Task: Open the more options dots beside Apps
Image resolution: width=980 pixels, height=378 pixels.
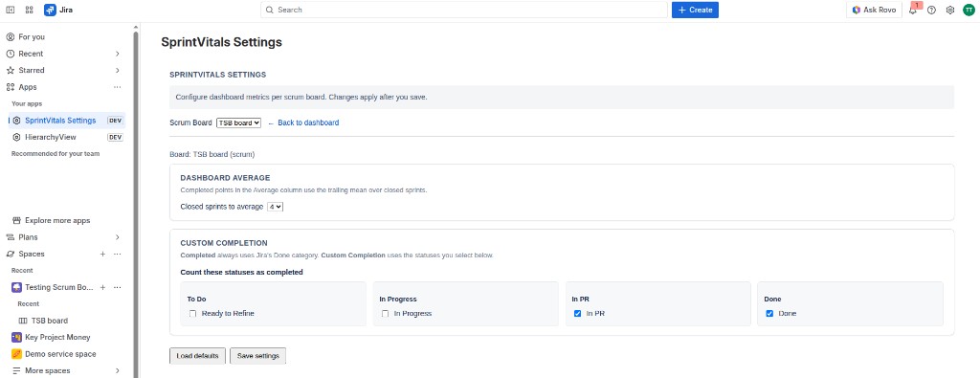Action: 117,87
